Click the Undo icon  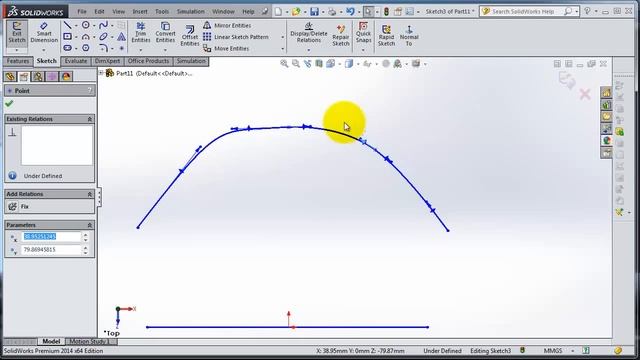click(350, 11)
